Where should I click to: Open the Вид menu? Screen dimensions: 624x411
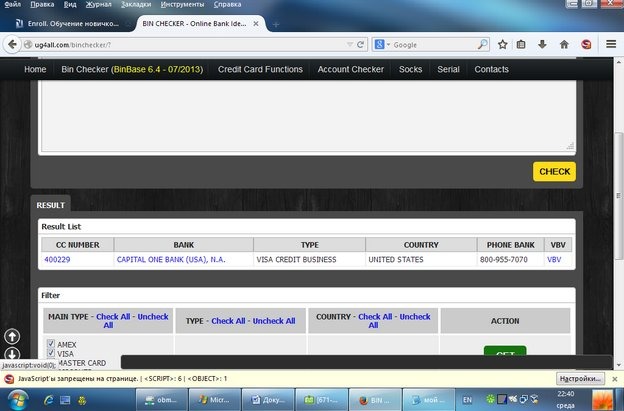click(x=70, y=4)
